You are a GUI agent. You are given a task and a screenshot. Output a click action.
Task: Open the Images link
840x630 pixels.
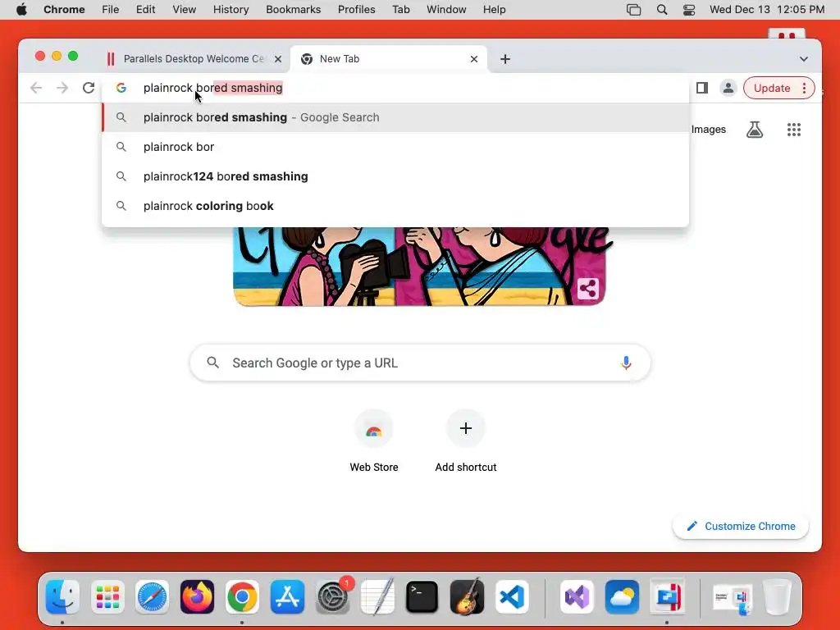[708, 129]
